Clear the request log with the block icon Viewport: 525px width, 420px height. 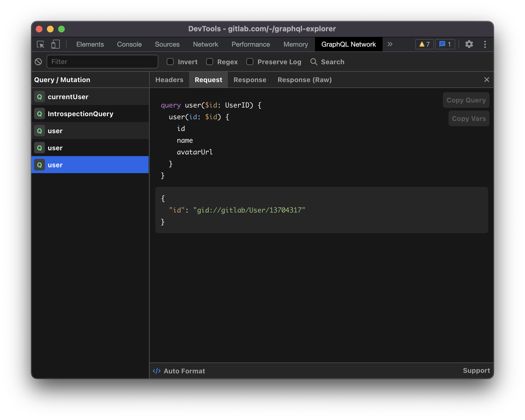click(38, 62)
